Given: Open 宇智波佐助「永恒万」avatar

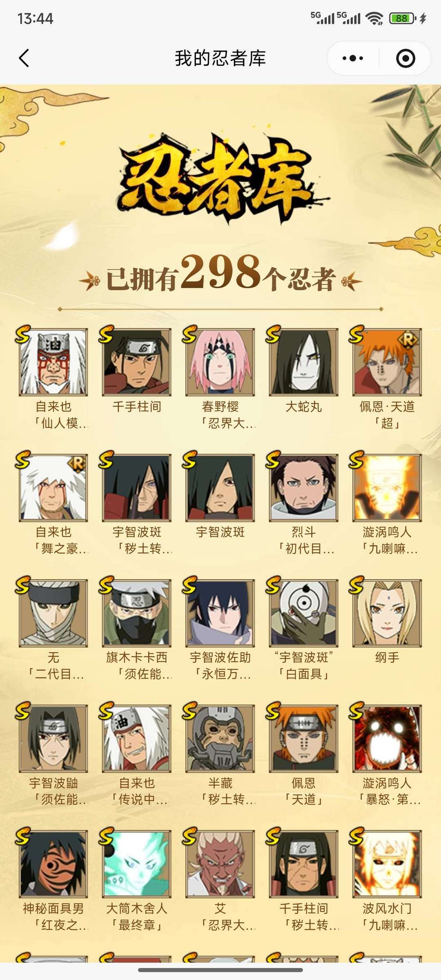Looking at the screenshot, I should pos(220,613).
